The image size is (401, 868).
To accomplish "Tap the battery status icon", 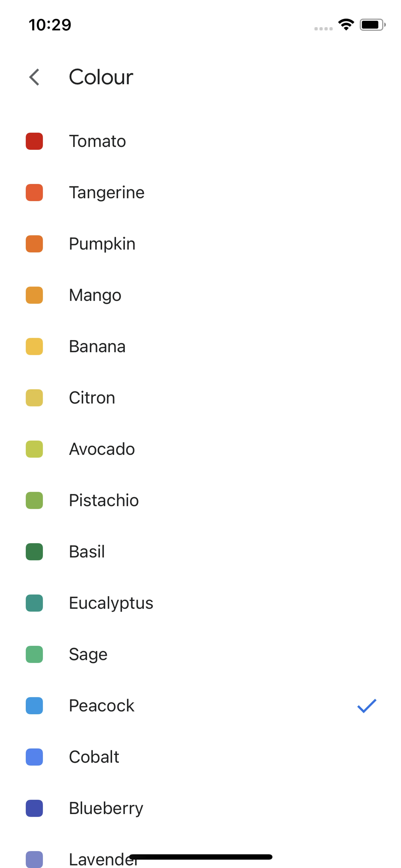I will [x=372, y=25].
